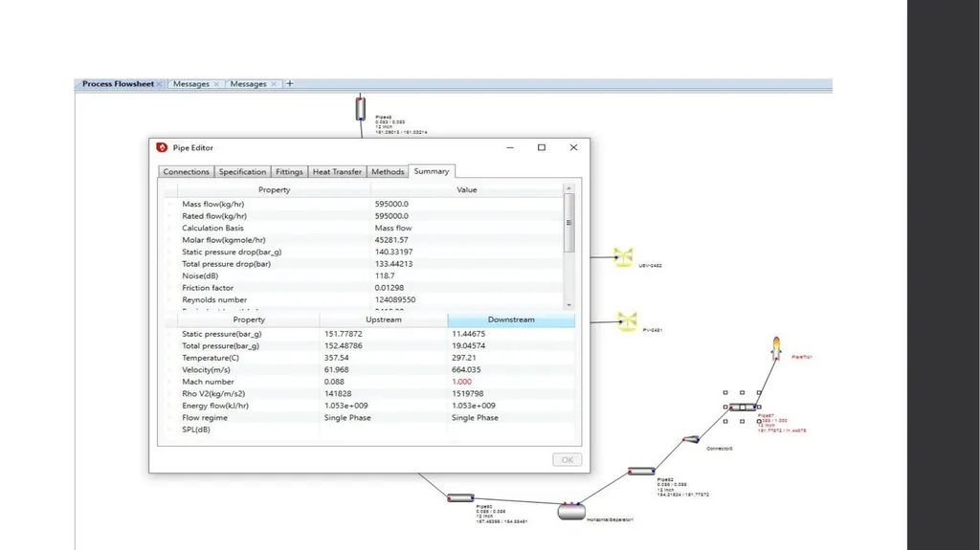Switch to the Process Flowsheet tab
This screenshot has width=980, height=550.
click(118, 84)
